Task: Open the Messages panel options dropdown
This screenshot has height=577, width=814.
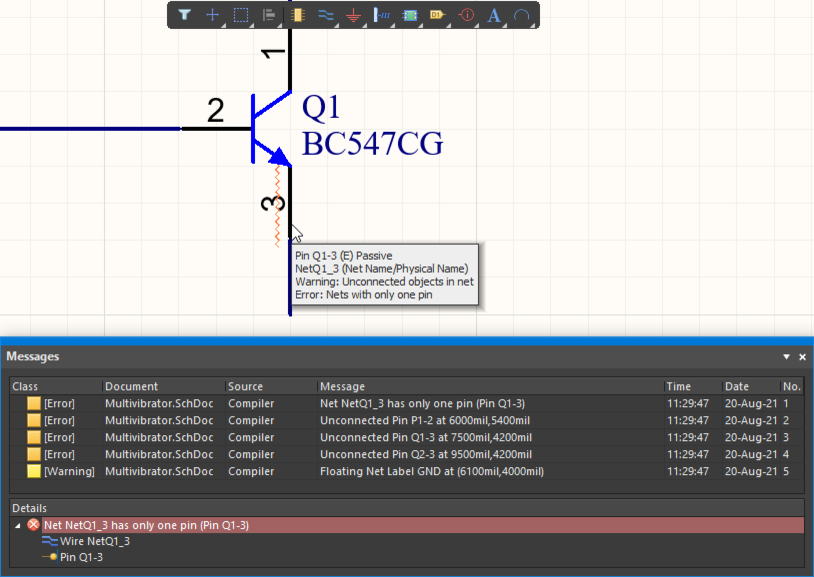Action: coord(786,356)
